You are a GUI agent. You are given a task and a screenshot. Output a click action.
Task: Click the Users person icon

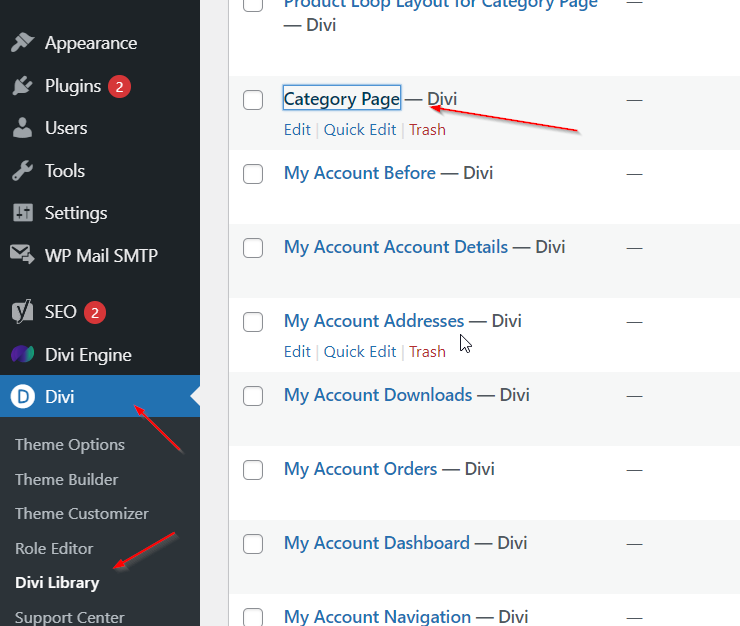22,128
